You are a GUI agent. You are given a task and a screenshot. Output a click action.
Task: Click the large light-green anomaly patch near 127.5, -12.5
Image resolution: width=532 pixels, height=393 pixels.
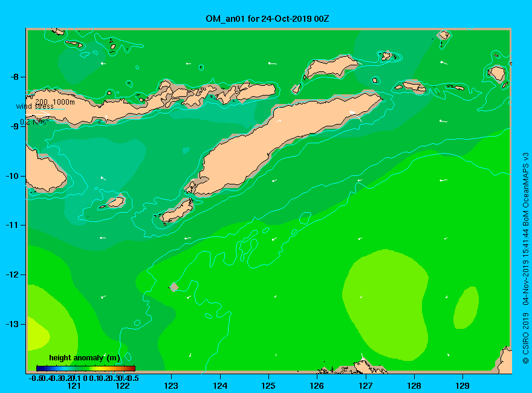coord(385,305)
